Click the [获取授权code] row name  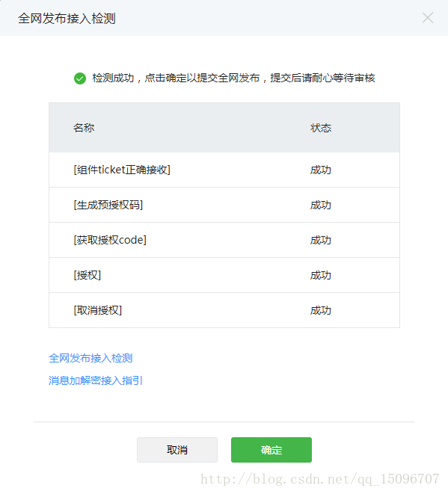tap(110, 240)
